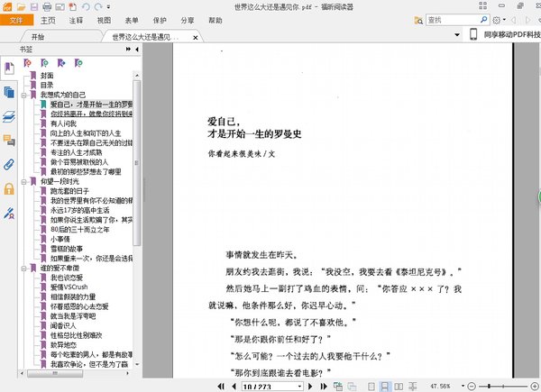Screen dimensions: 541x392
Task: Click the Save icon in quick toolbar
Action: (x=32, y=6)
